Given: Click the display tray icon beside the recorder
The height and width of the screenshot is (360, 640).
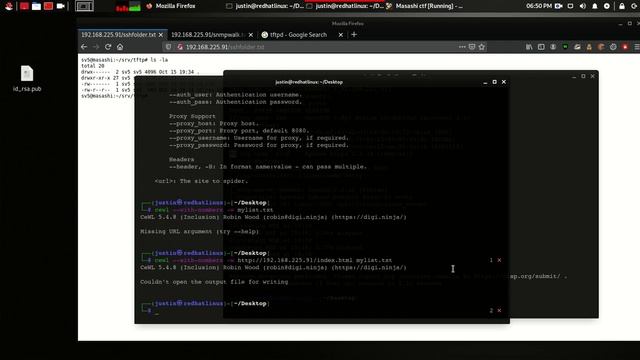Looking at the screenshot, I should pos(571,6).
